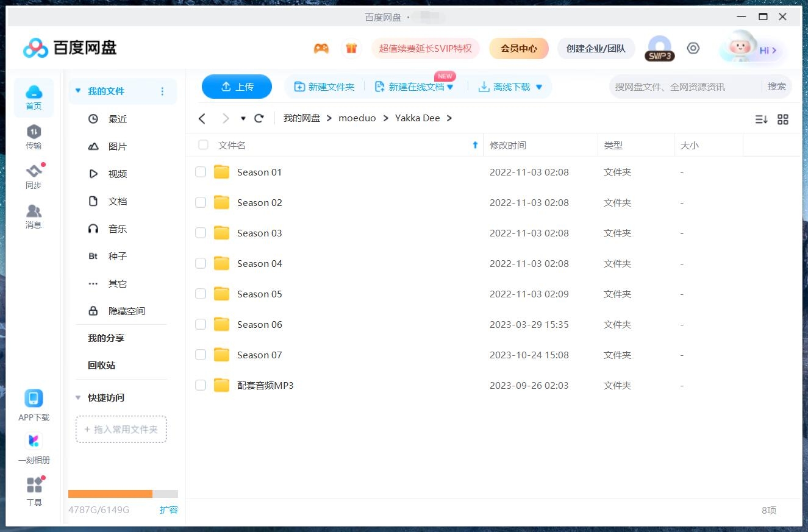
Task: Open the 新建在线文档 dropdown menu
Action: (449, 87)
